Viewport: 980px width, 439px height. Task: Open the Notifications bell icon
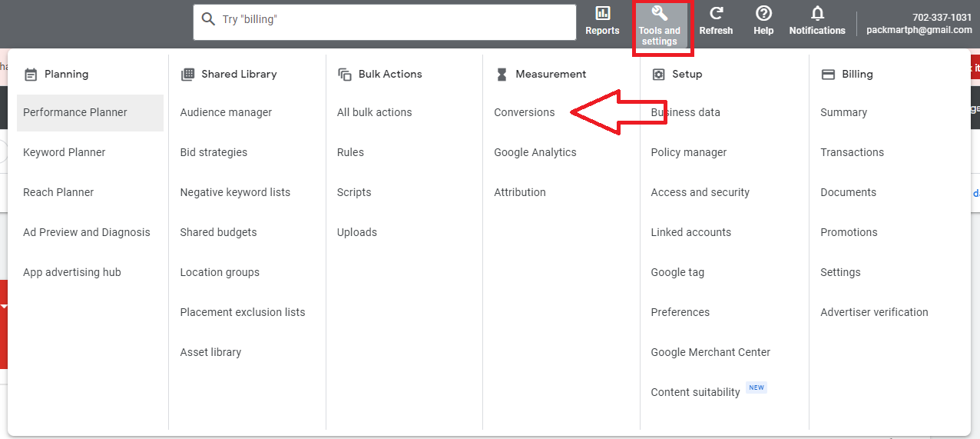coord(817,14)
